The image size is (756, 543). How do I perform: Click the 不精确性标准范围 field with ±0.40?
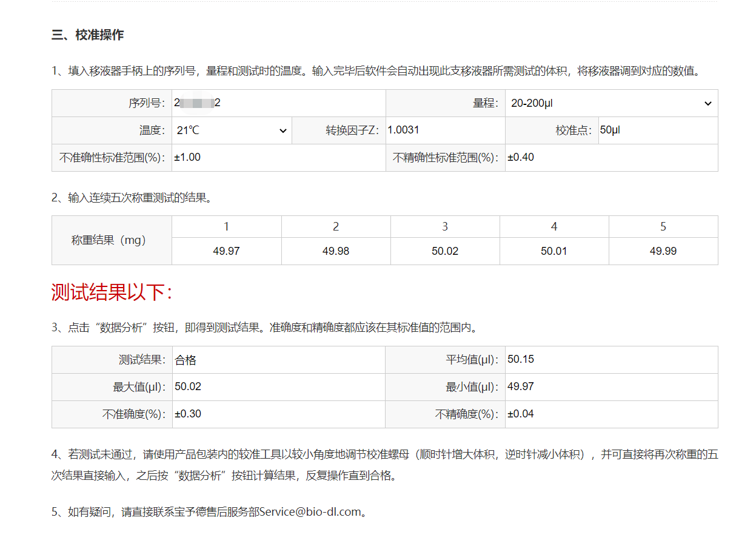(x=611, y=158)
